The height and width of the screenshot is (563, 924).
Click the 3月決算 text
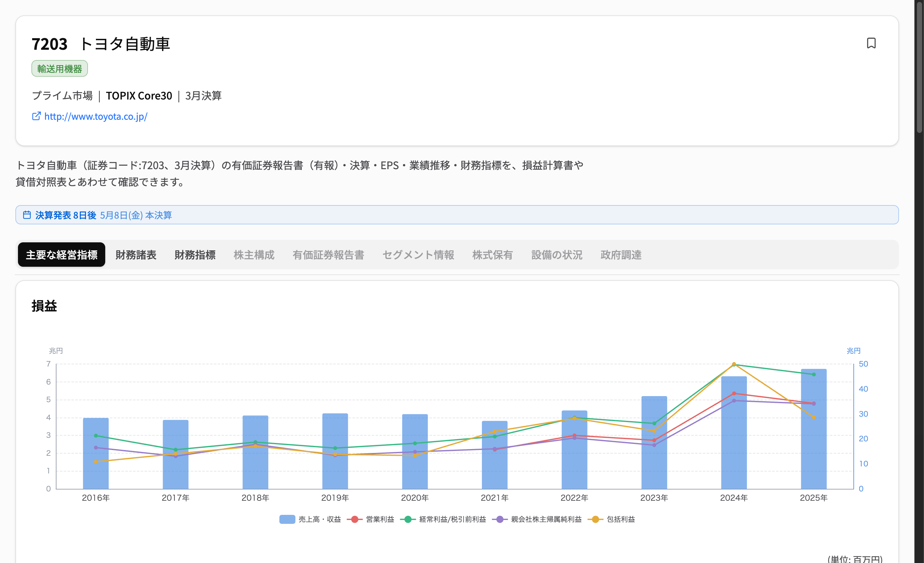pos(203,96)
